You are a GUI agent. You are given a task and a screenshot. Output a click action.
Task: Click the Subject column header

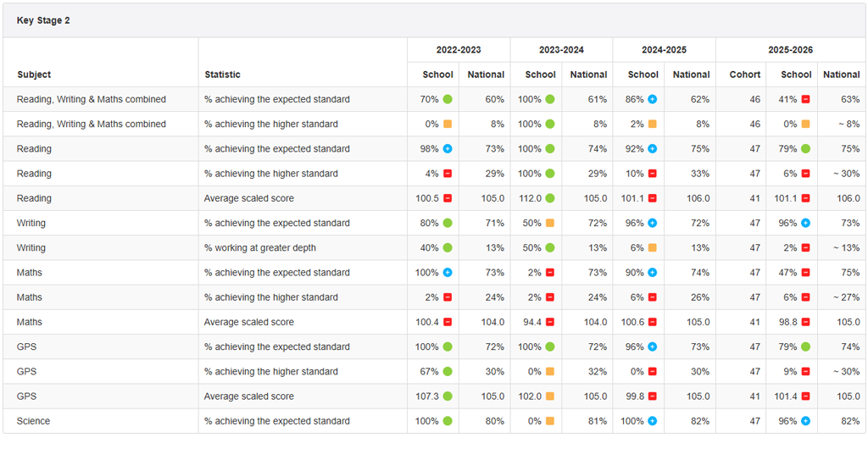pos(34,75)
